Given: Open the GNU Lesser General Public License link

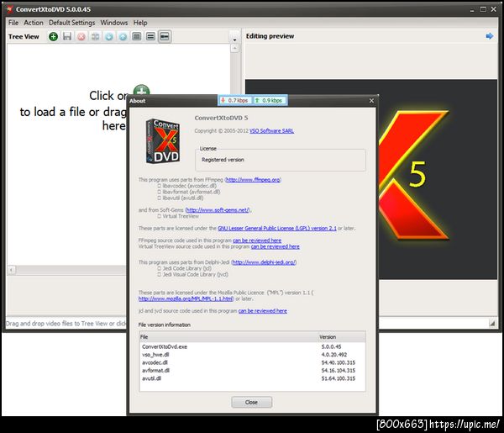Looking at the screenshot, I should (277, 228).
